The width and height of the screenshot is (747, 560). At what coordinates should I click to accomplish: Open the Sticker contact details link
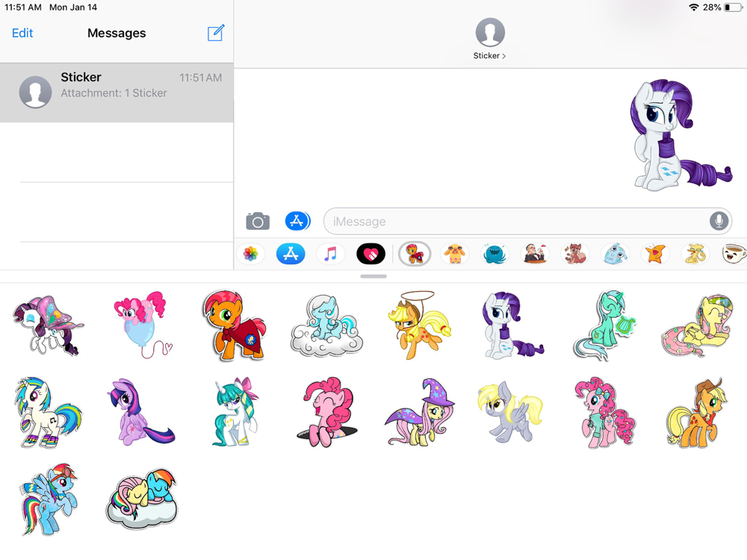pyautogui.click(x=489, y=56)
